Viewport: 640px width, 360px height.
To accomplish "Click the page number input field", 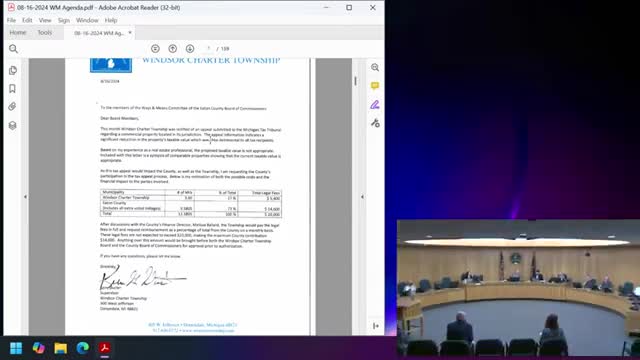I will click(208, 49).
